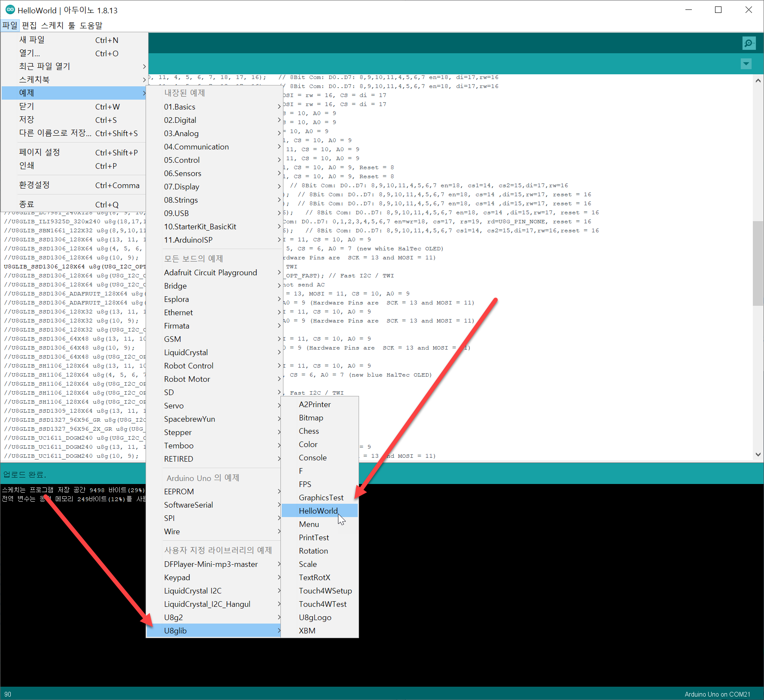Screen dimensions: 764x700
Task: Expand Bridge library examples
Action: click(213, 286)
